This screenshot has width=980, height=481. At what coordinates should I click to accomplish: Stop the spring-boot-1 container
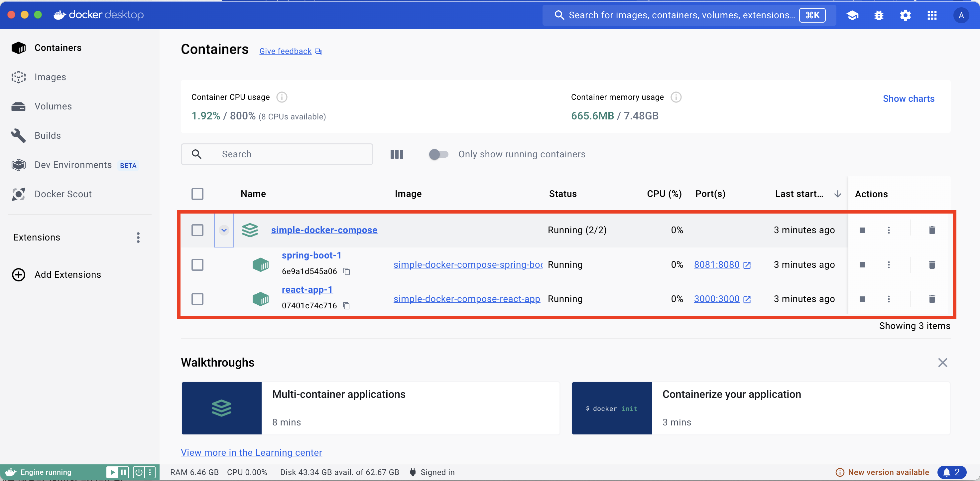coord(862,265)
